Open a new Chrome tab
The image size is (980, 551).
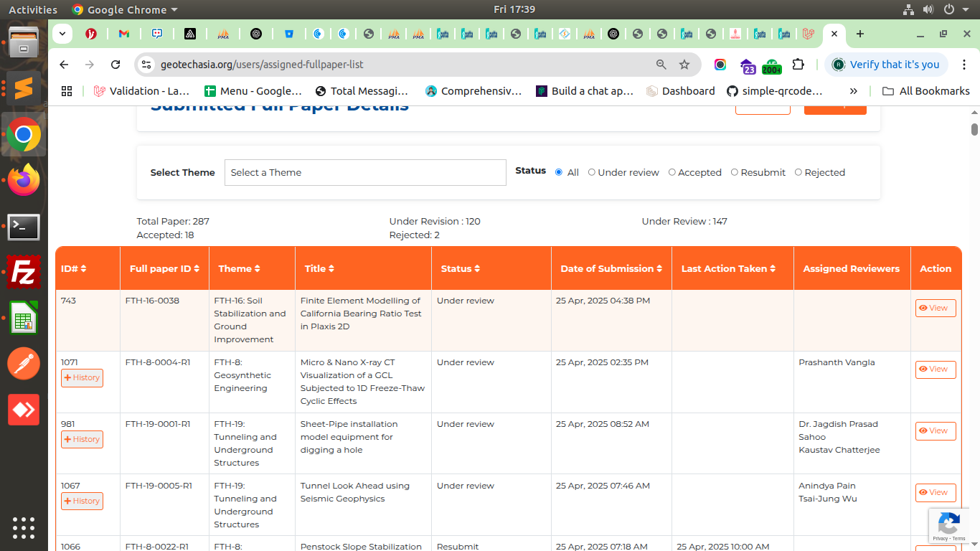pos(860,34)
